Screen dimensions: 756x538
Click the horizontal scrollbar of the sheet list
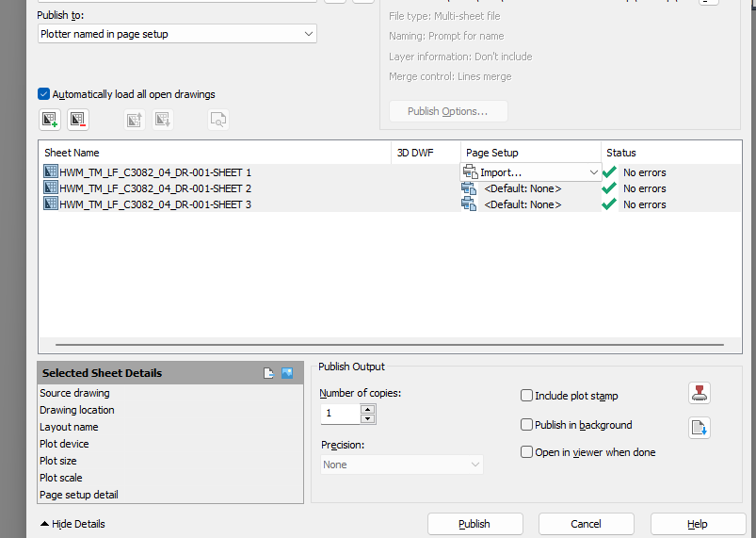(x=390, y=345)
